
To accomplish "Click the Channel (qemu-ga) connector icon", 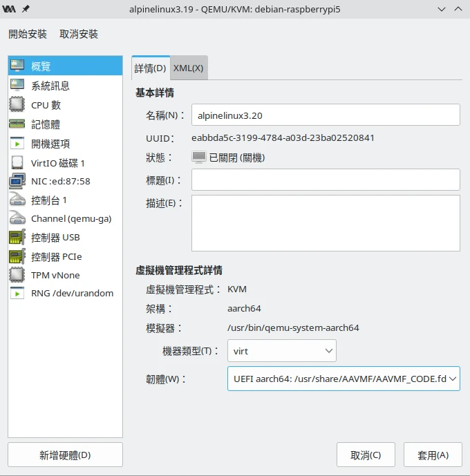I will [x=17, y=218].
